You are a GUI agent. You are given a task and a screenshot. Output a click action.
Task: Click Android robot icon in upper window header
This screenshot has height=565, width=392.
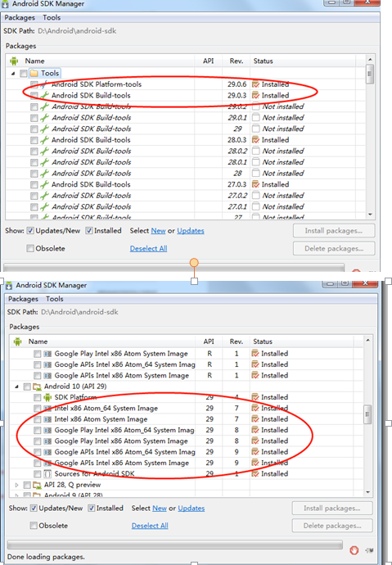tap(14, 61)
